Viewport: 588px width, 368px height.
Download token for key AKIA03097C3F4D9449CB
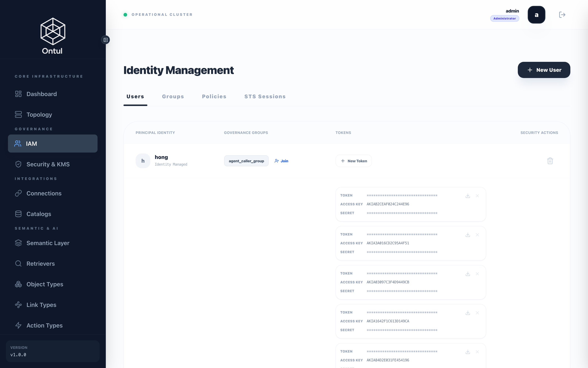pos(467,274)
